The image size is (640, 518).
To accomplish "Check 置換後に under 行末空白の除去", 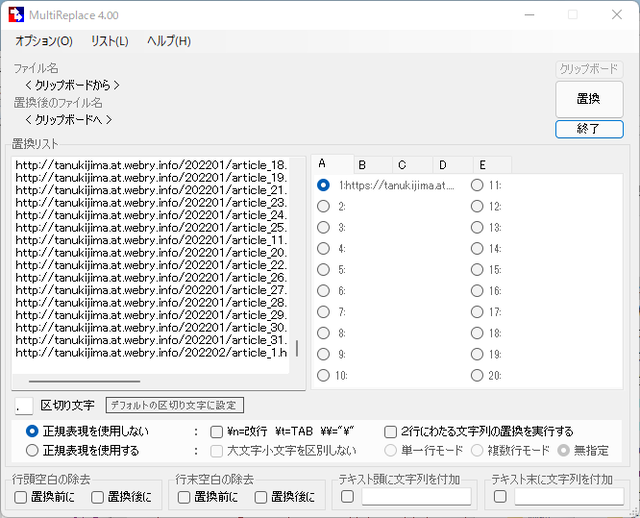I will tap(261, 497).
